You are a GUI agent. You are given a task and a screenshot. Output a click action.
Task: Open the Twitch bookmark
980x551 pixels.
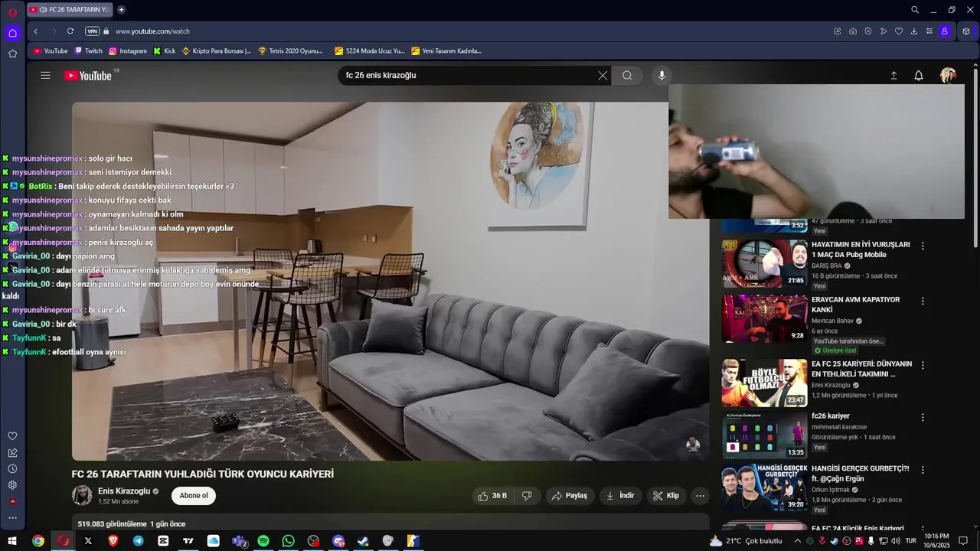pyautogui.click(x=88, y=51)
